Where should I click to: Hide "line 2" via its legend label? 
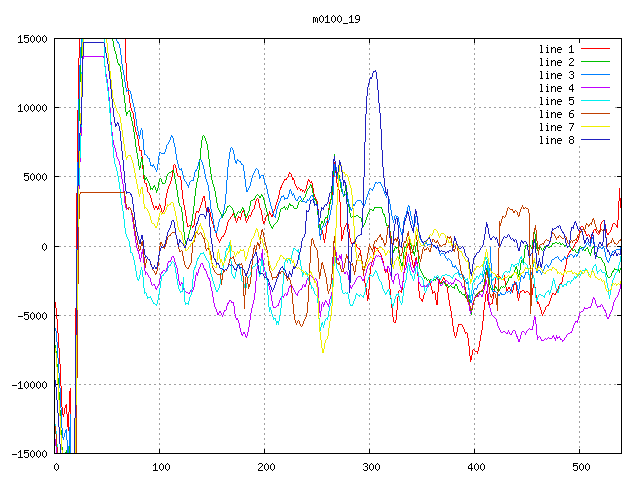(x=557, y=61)
